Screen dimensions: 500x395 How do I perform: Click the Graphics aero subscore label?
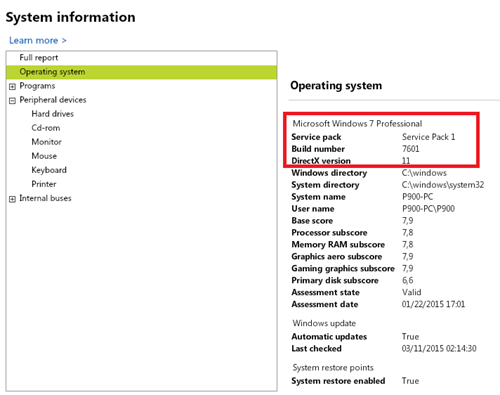[337, 257]
